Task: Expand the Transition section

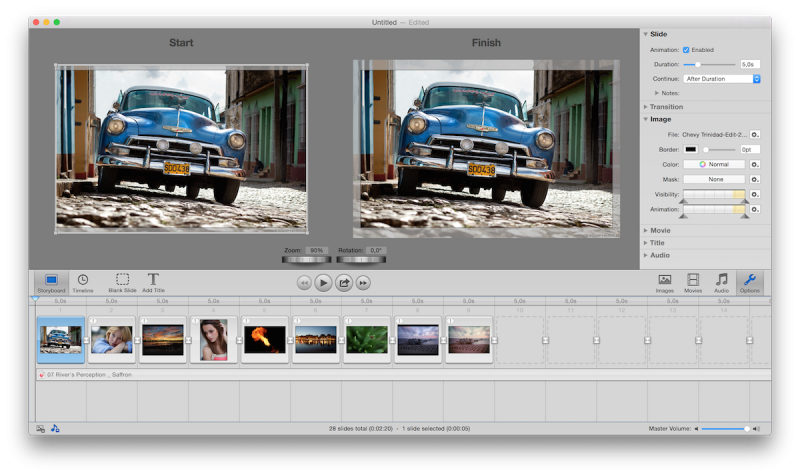Action: (x=666, y=106)
